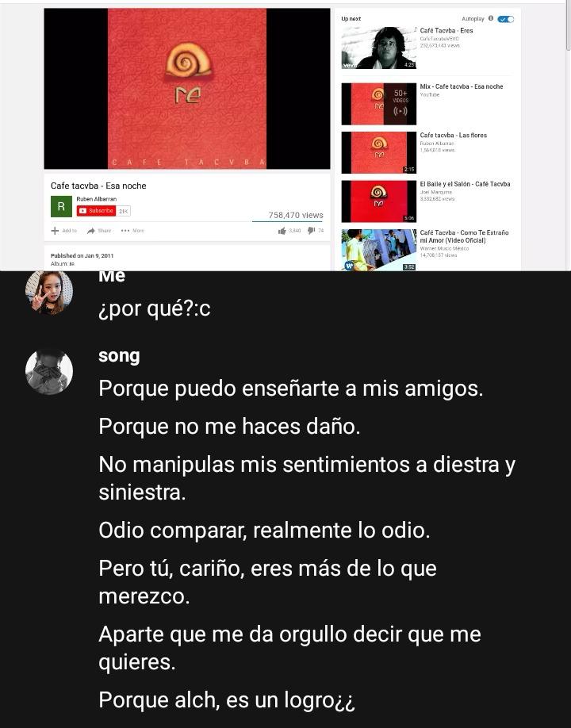This screenshot has height=728, width=571.
Task: Click the thumbs up like icon
Action: pyautogui.click(x=282, y=230)
